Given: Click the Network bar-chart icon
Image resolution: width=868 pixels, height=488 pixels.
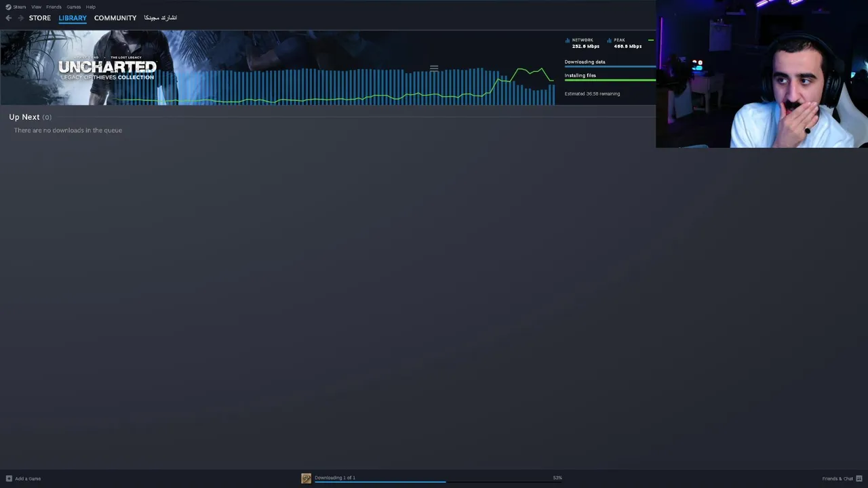Looking at the screenshot, I should pos(568,40).
